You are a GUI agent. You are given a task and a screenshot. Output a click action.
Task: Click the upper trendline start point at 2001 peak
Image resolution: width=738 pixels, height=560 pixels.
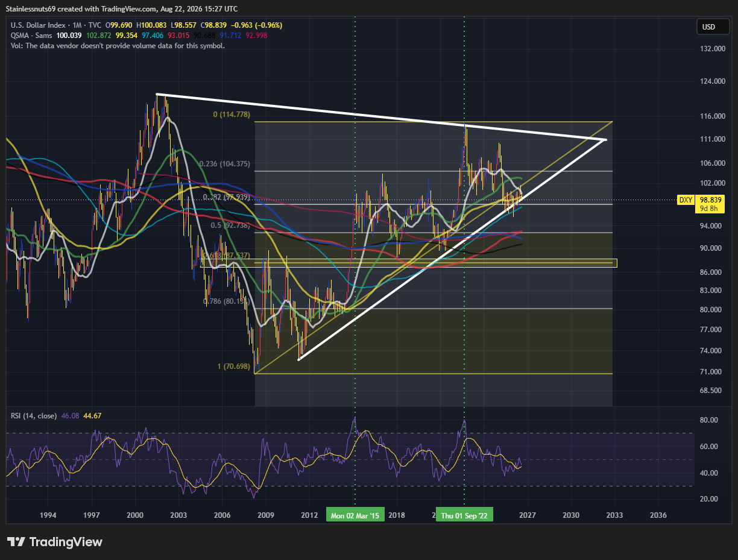[x=157, y=94]
